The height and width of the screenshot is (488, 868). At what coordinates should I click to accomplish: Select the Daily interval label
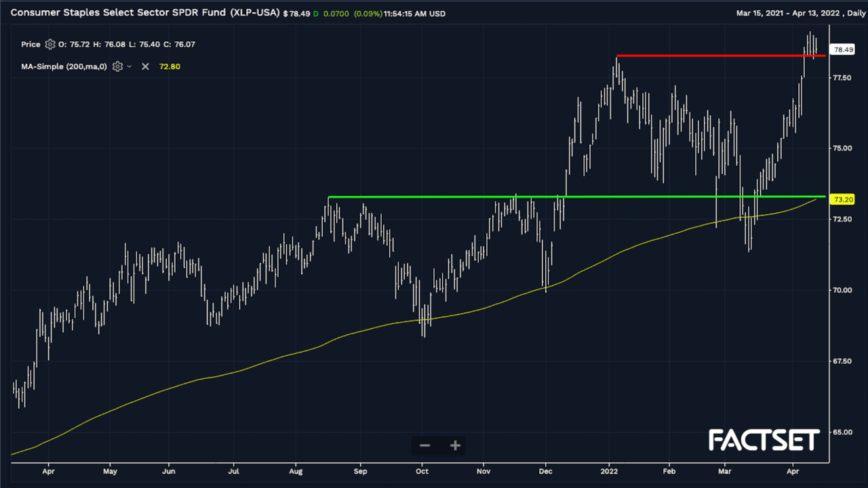tap(851, 13)
